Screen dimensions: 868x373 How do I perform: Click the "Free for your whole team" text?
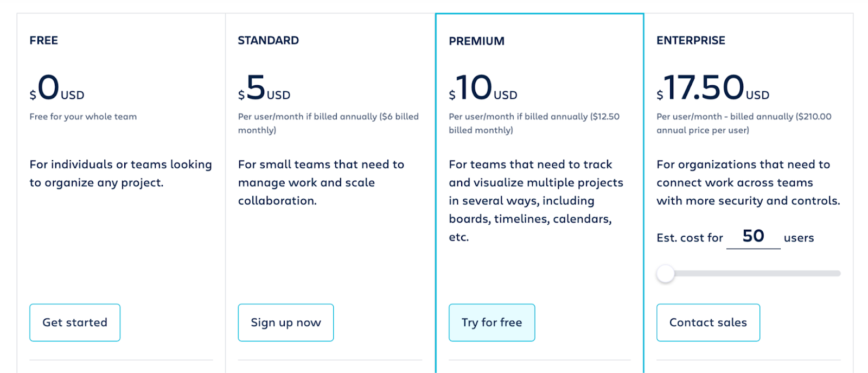[x=83, y=117]
